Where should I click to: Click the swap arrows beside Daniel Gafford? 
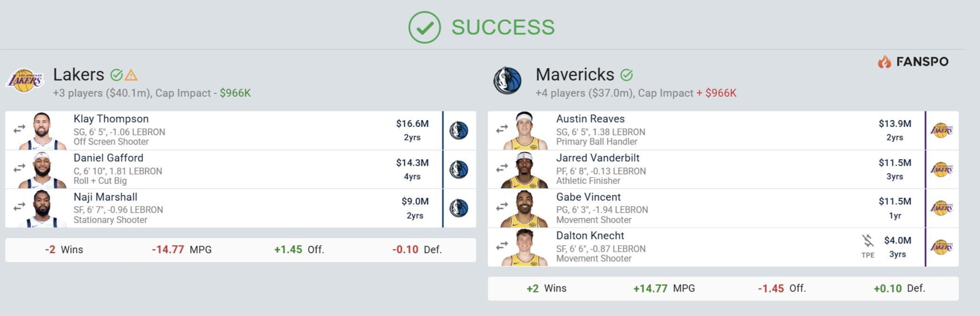pos(19,168)
